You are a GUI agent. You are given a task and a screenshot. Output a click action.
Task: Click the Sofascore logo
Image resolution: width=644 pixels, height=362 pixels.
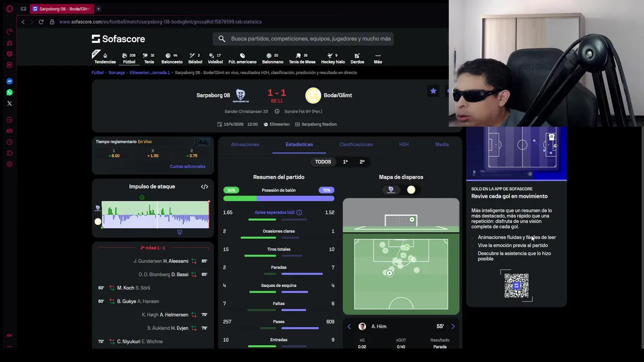click(118, 39)
